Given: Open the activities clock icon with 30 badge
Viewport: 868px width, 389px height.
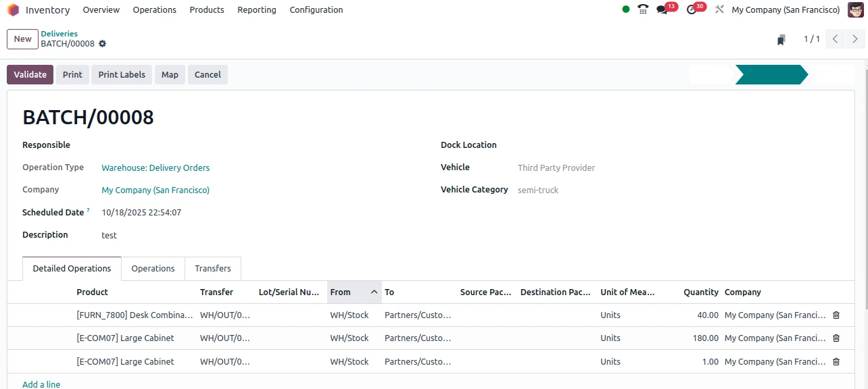Looking at the screenshot, I should (x=691, y=10).
